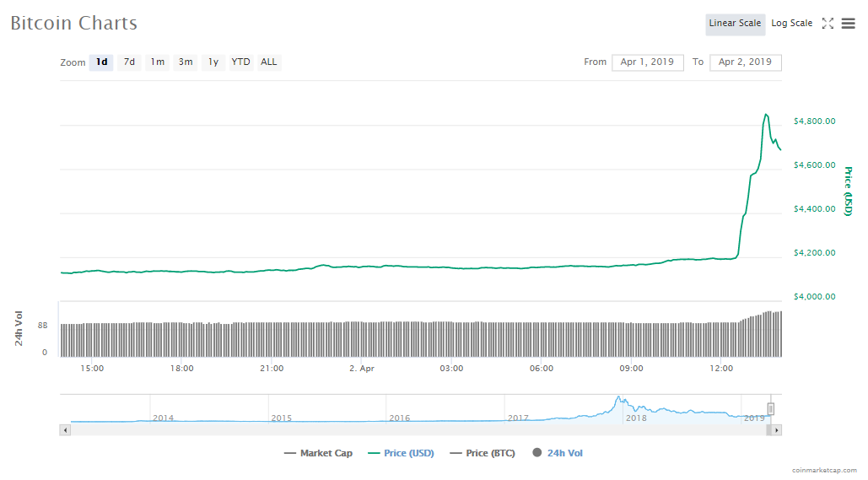Select the 1d zoom range

(x=101, y=62)
